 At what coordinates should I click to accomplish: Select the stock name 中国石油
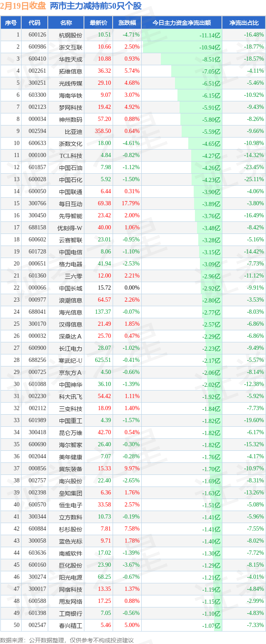tap(71, 168)
